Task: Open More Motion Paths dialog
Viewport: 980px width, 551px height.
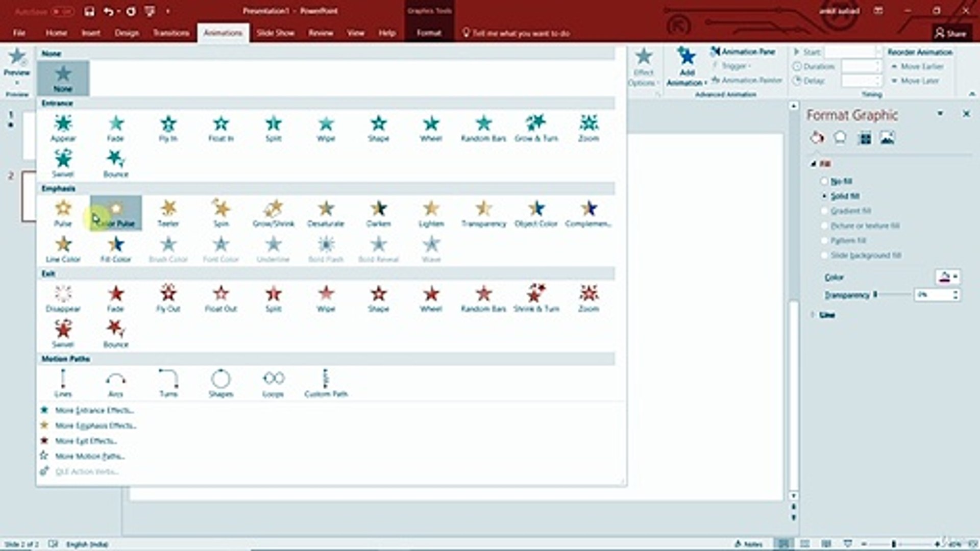Action: [90, 456]
